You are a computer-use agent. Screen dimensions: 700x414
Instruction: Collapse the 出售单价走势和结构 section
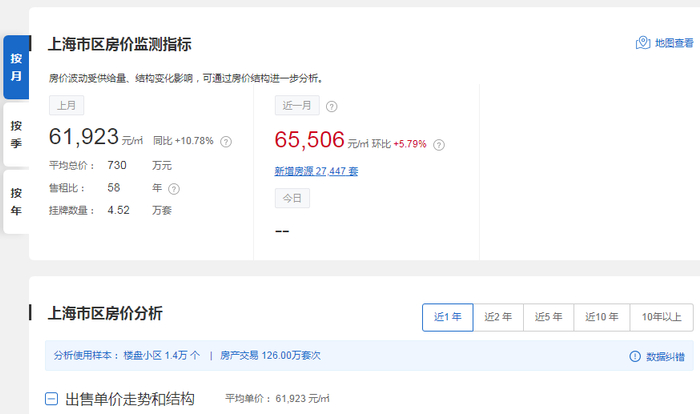[x=51, y=399]
